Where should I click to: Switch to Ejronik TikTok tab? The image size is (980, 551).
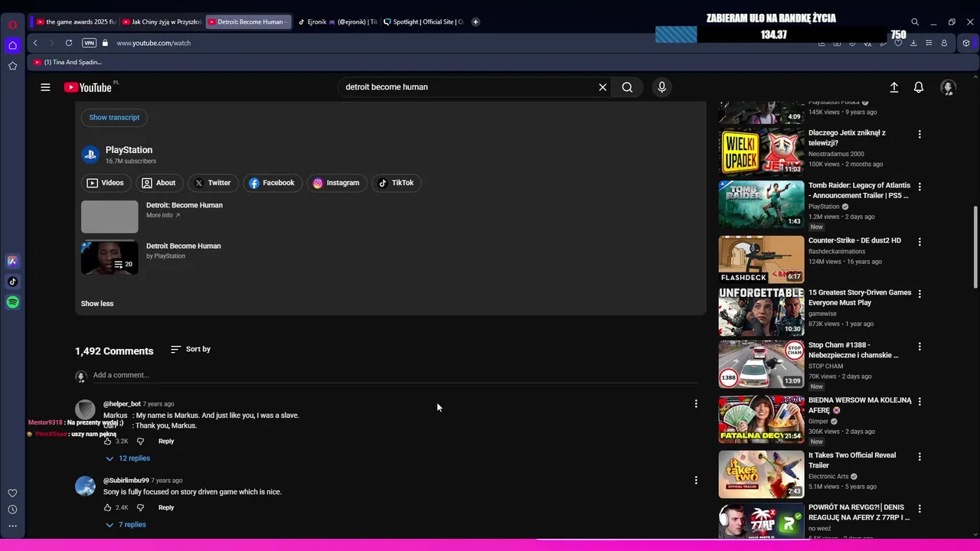pyautogui.click(x=337, y=21)
